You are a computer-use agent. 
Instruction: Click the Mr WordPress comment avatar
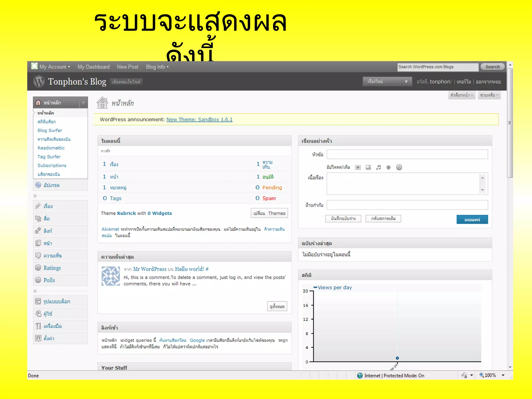pyautogui.click(x=111, y=276)
